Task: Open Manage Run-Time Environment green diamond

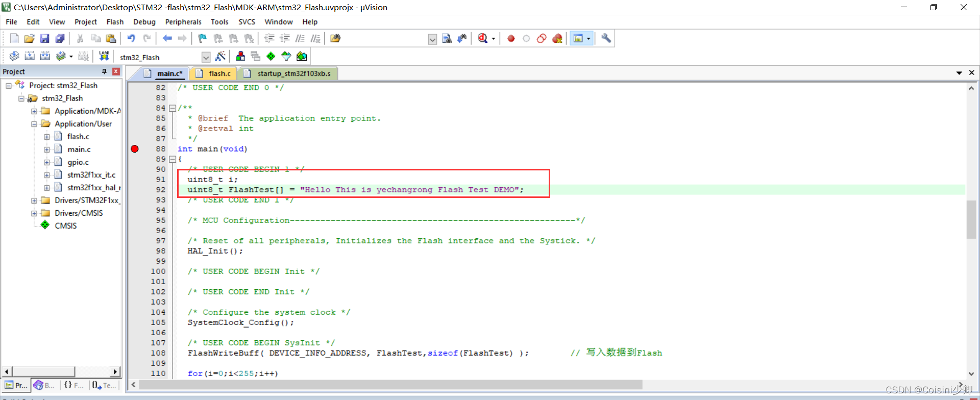Action: [271, 56]
